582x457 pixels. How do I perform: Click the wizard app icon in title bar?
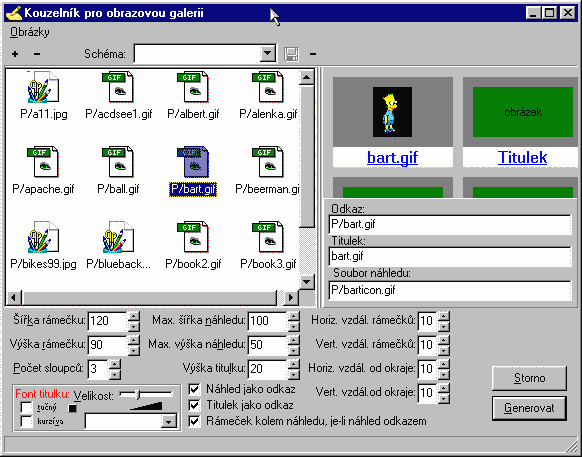coord(14,13)
